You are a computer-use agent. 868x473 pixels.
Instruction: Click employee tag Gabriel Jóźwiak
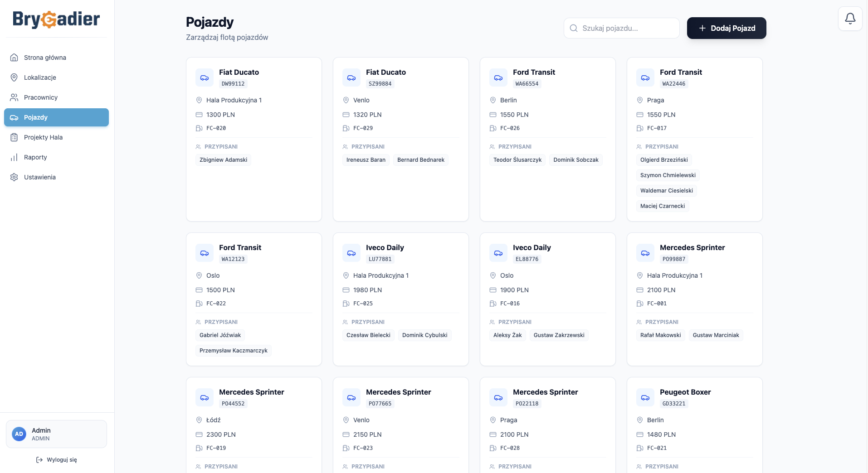[x=220, y=335]
